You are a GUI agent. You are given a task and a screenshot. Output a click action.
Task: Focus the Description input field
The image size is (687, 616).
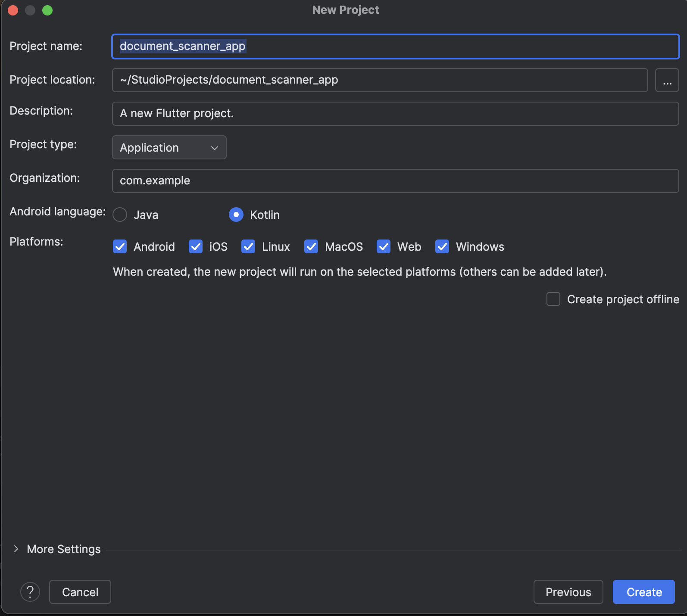click(x=395, y=114)
